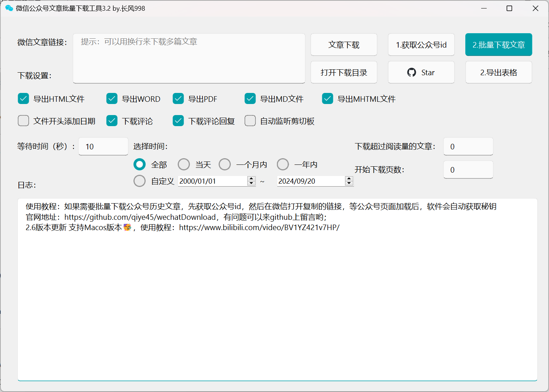Image resolution: width=549 pixels, height=392 pixels.
Task: Click the 文章下载 button
Action: [344, 45]
